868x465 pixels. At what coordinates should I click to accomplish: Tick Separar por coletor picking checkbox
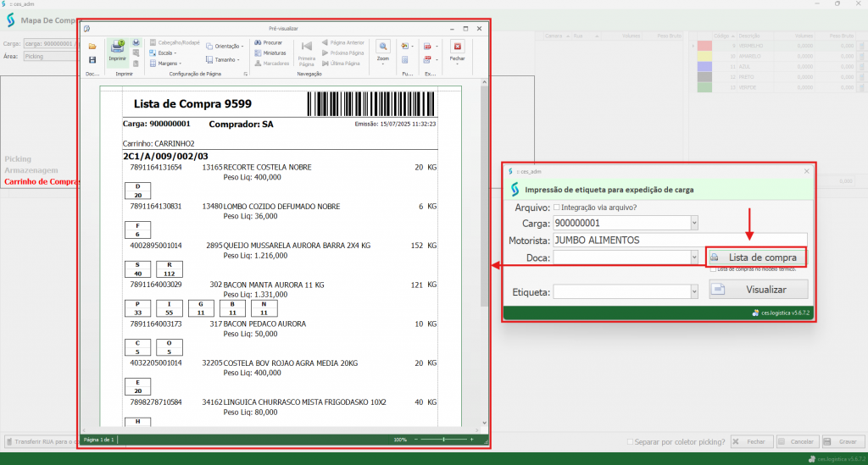(630, 442)
